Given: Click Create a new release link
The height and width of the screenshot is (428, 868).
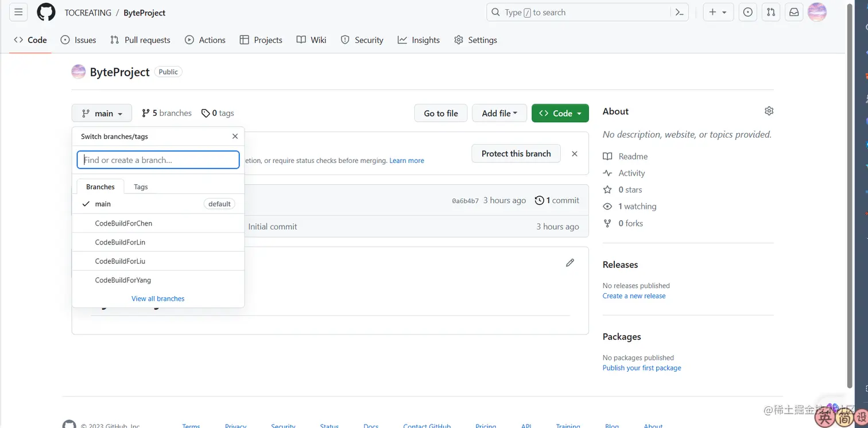Looking at the screenshot, I should (x=634, y=296).
